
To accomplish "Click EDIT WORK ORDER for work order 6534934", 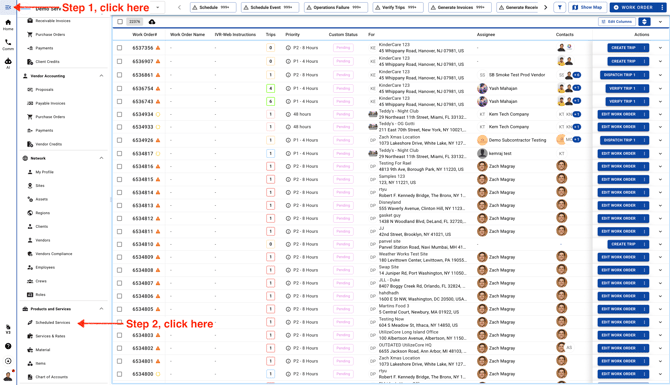I will pos(619,115).
